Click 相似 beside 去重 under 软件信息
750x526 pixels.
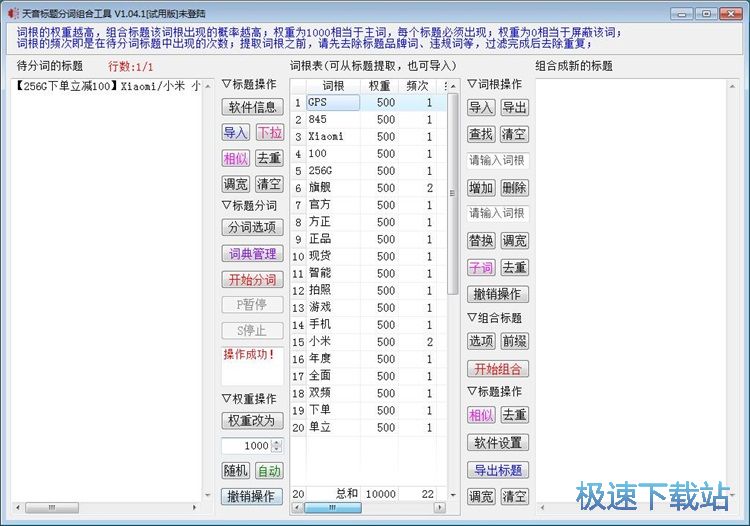tap(235, 158)
